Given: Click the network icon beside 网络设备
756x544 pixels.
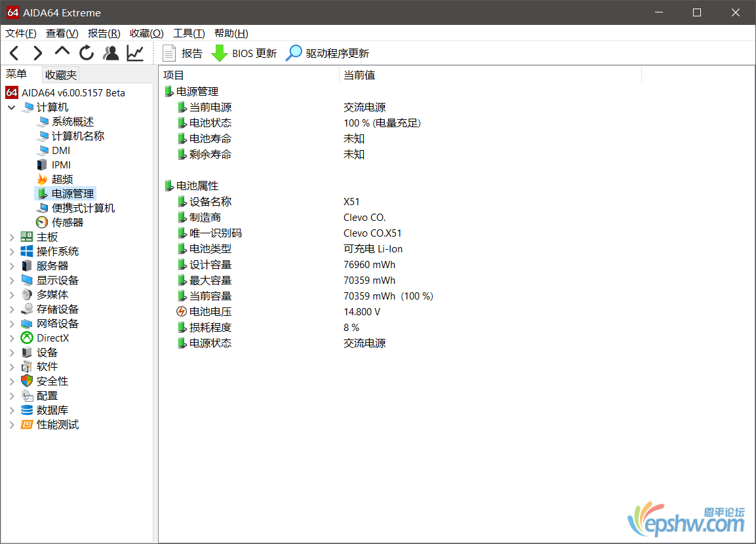Looking at the screenshot, I should click(27, 323).
